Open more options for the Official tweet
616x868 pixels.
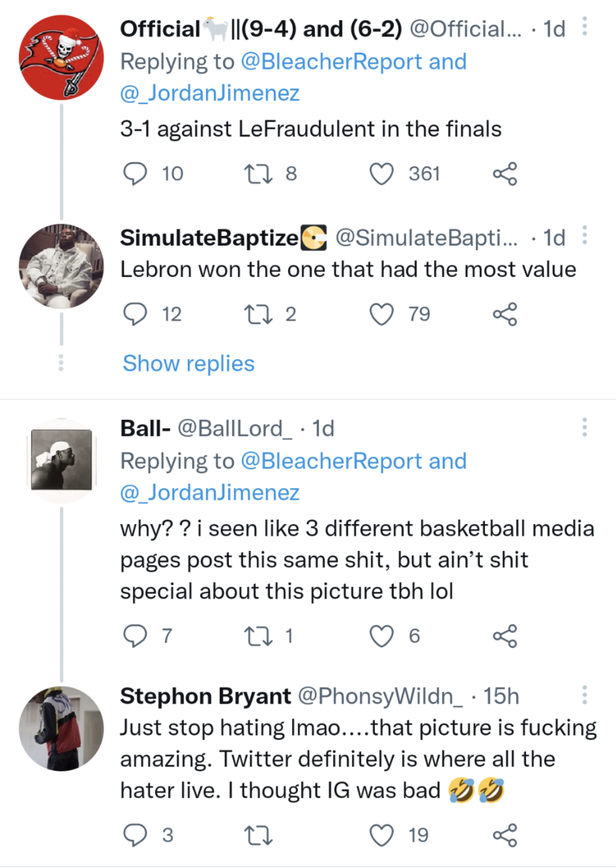[585, 26]
